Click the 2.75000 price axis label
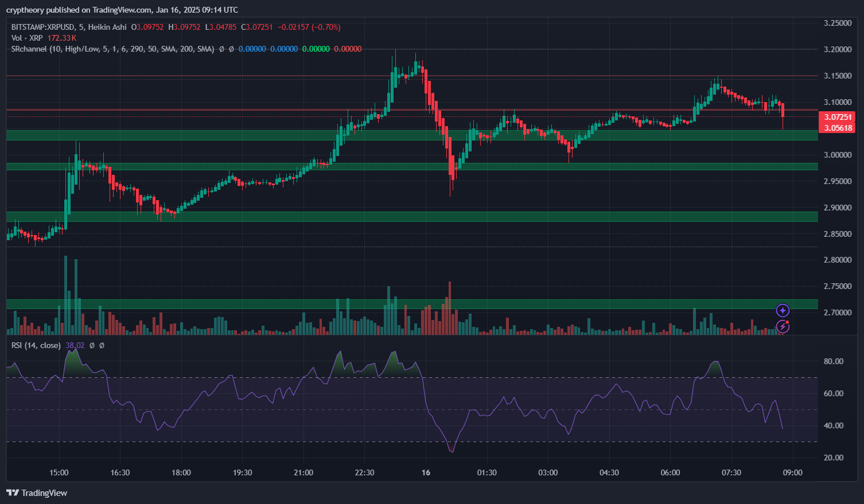This screenshot has width=864, height=504. [838, 286]
